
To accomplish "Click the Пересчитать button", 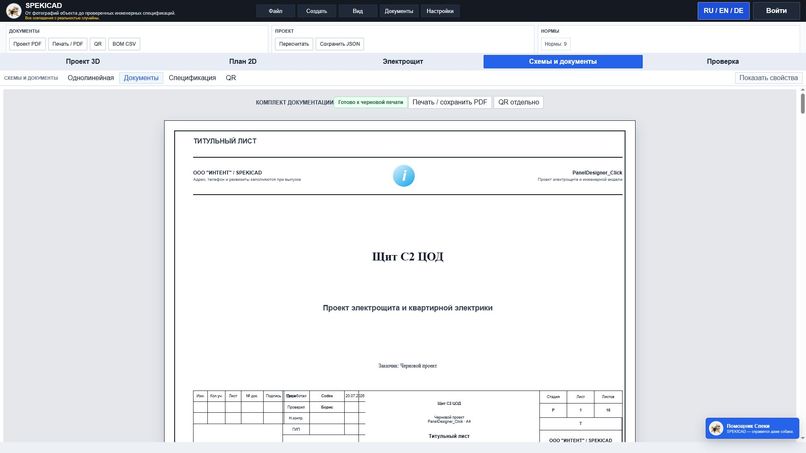I will tap(294, 44).
